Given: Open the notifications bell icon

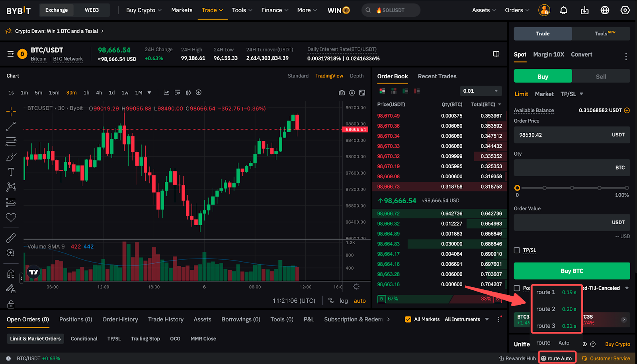Looking at the screenshot, I should pyautogui.click(x=563, y=10).
